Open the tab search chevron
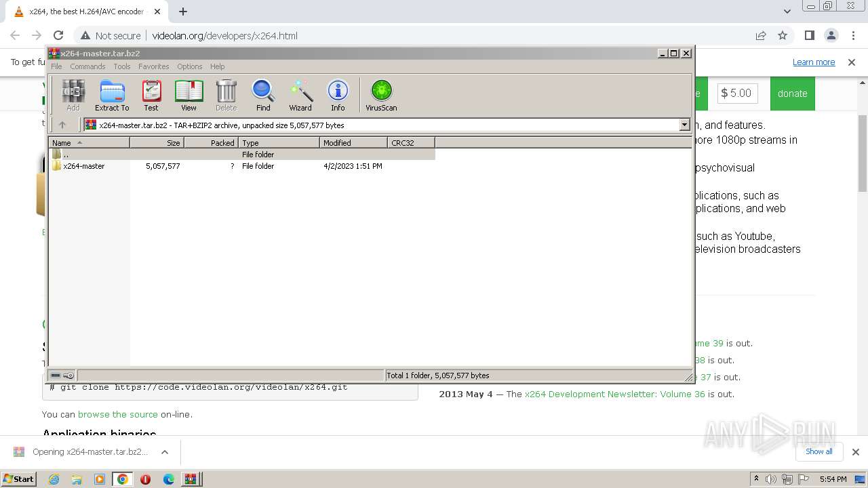This screenshot has width=868, height=488. (787, 12)
